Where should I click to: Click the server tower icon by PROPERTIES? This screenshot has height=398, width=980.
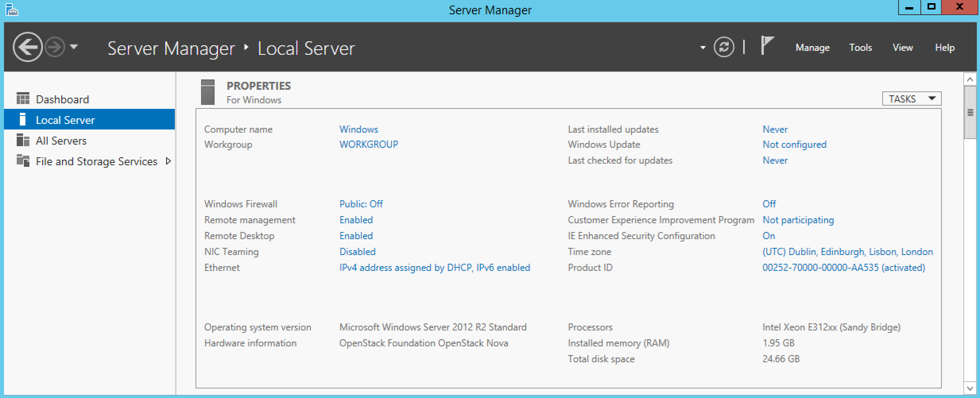pyautogui.click(x=208, y=92)
